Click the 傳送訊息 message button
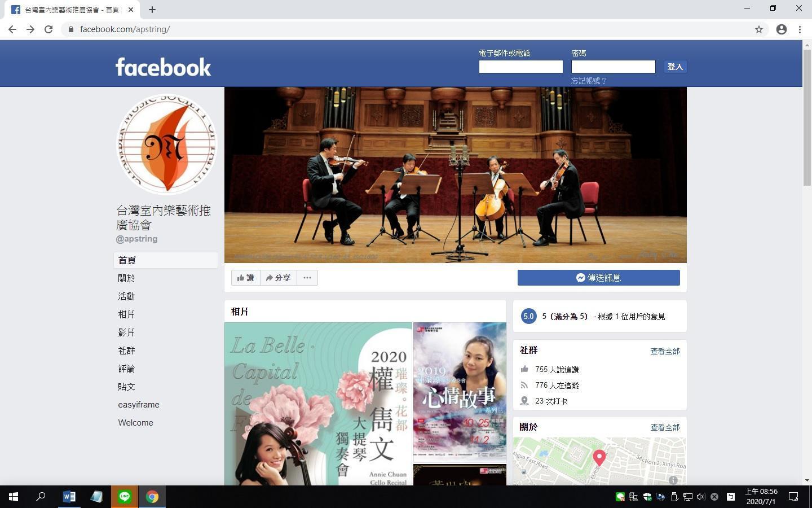 [599, 278]
